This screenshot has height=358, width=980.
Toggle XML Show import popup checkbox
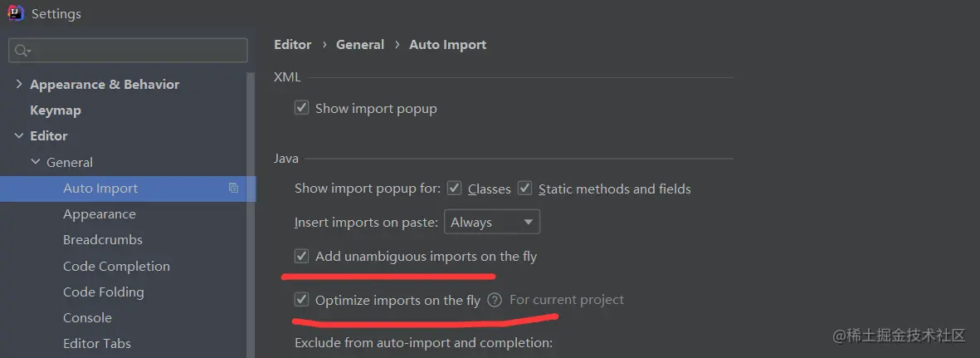[x=302, y=108]
